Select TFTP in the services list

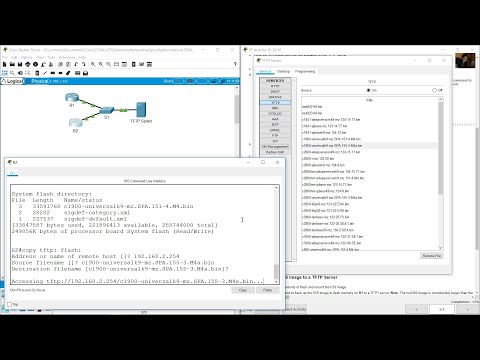click(x=275, y=103)
